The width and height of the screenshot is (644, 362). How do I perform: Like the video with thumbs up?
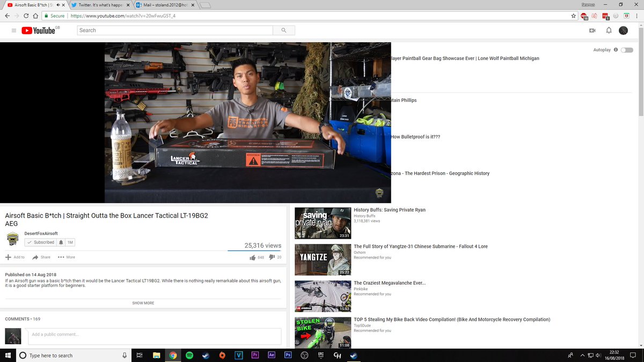pyautogui.click(x=253, y=257)
